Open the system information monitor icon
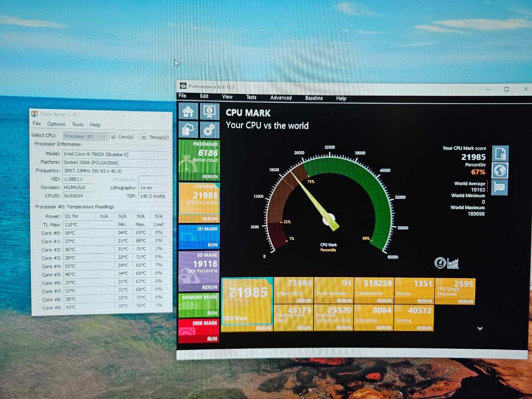This screenshot has height=399, width=532. [x=209, y=111]
